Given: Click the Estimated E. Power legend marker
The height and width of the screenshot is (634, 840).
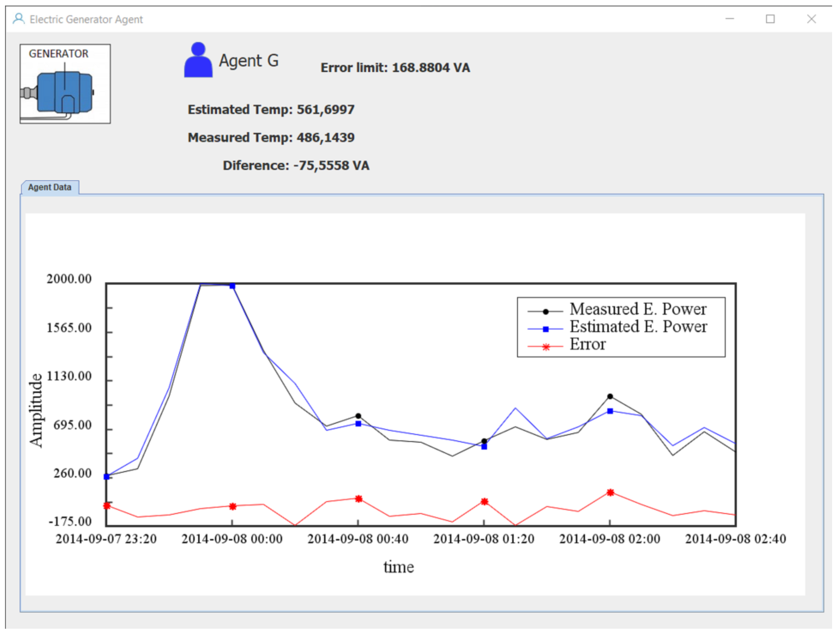Looking at the screenshot, I should point(546,329).
